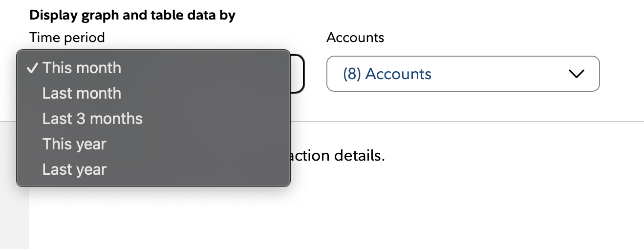Open the "(8) Accounts" dropdown

(462, 74)
